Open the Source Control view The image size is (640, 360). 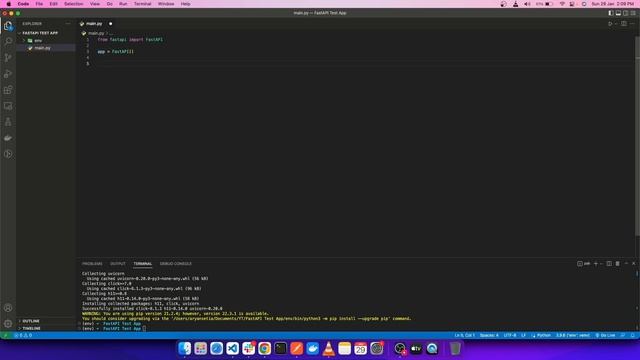(8, 58)
